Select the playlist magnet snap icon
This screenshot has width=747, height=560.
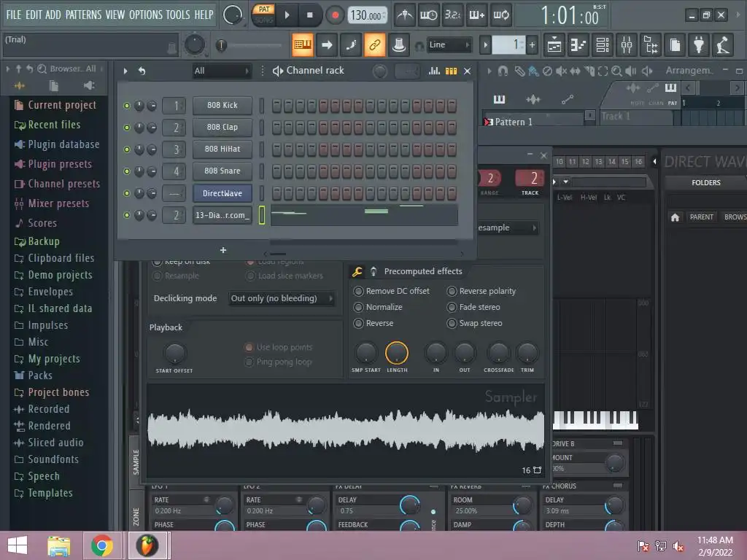tap(503, 71)
